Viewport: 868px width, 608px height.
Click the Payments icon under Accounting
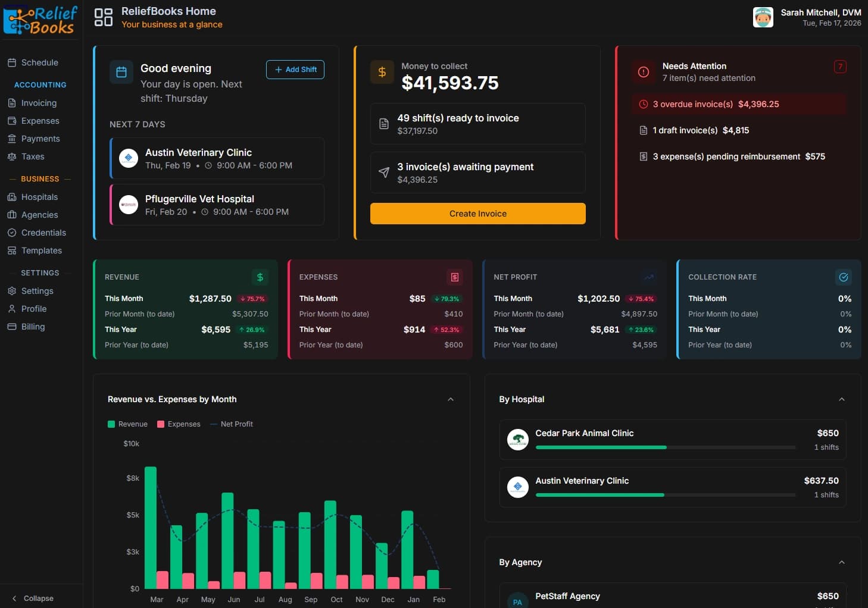pyautogui.click(x=13, y=139)
